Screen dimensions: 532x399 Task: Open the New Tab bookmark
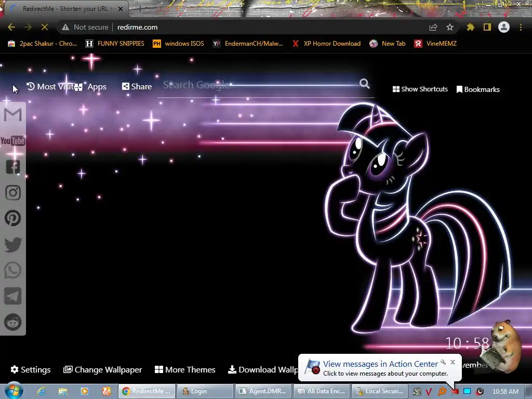tap(388, 44)
